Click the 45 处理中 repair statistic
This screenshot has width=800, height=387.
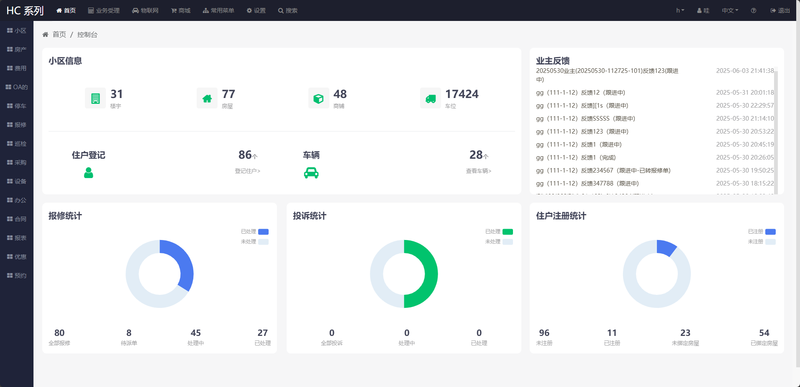(x=195, y=337)
